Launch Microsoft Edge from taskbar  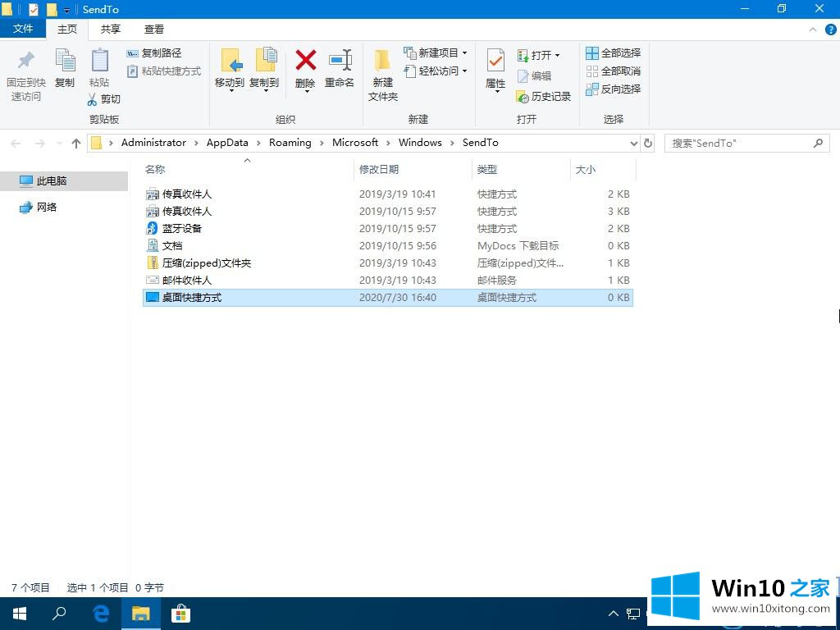click(x=101, y=614)
